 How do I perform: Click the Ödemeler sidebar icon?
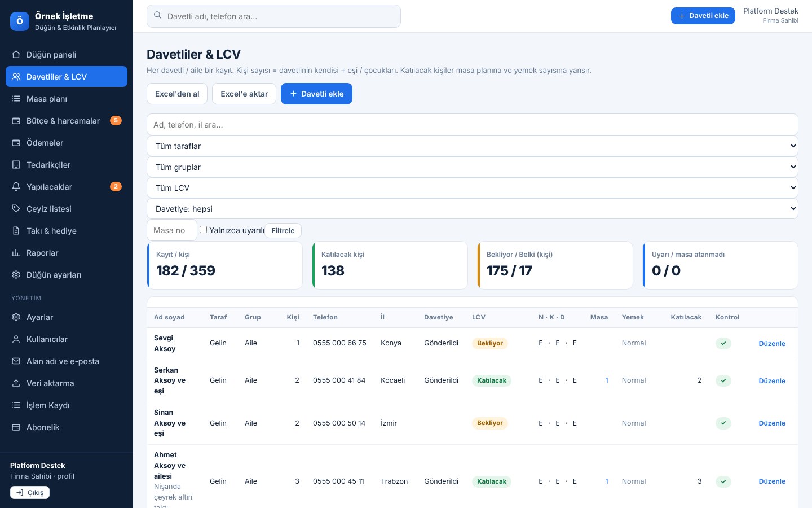(16, 143)
